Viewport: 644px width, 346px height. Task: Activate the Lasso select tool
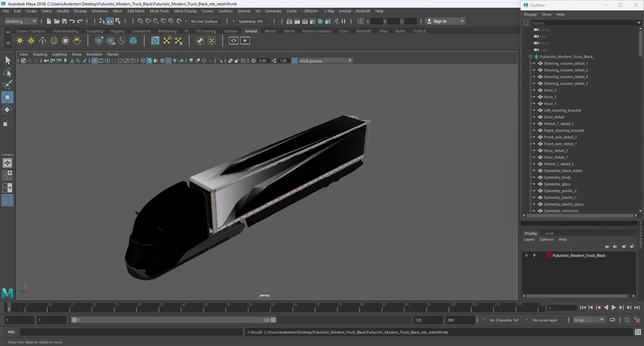[x=7, y=72]
